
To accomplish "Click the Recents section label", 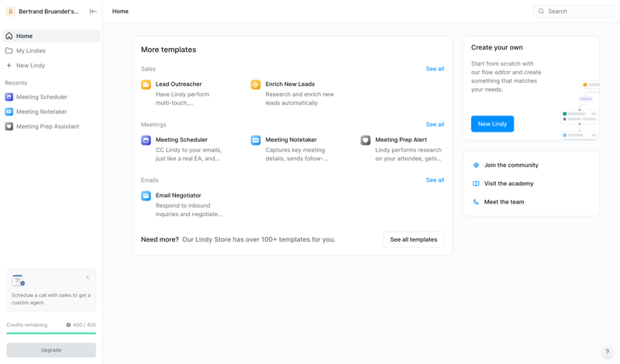I will [x=15, y=83].
